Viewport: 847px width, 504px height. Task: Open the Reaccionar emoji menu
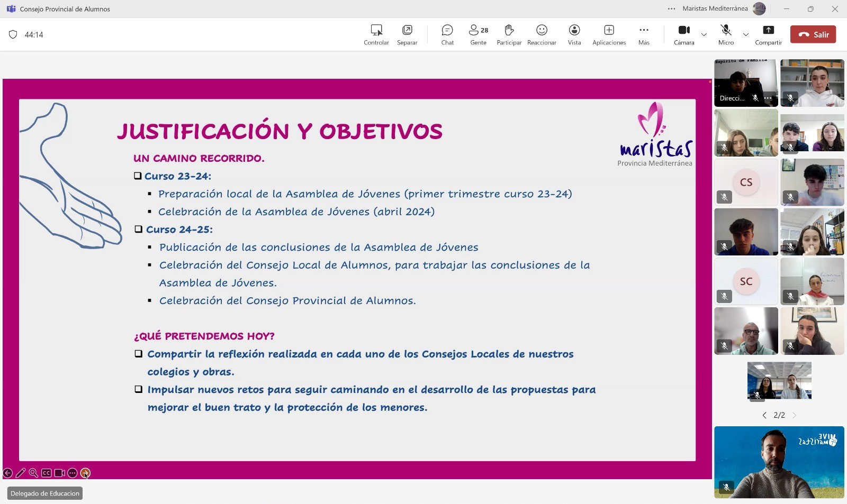[542, 35]
